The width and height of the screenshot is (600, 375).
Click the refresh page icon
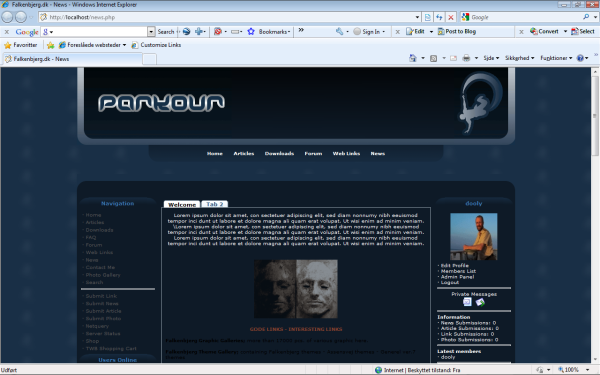coord(439,17)
